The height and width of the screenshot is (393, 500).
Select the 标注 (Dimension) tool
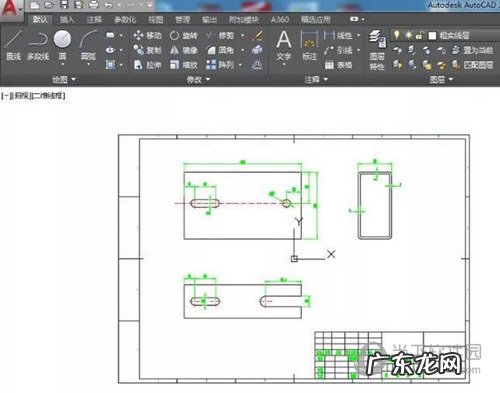pos(309,46)
